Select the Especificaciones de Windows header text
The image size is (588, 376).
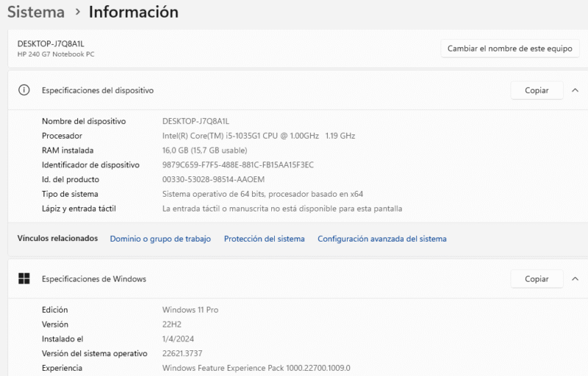[94, 278]
